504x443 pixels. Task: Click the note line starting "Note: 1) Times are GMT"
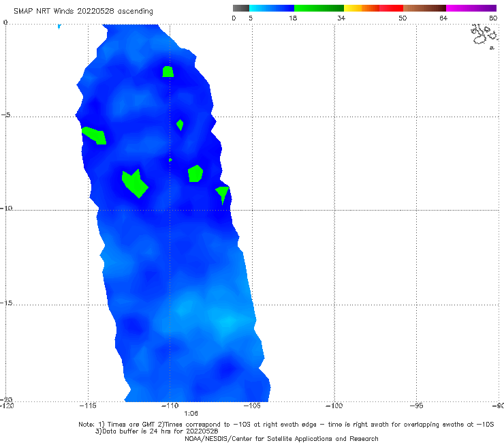click(286, 425)
